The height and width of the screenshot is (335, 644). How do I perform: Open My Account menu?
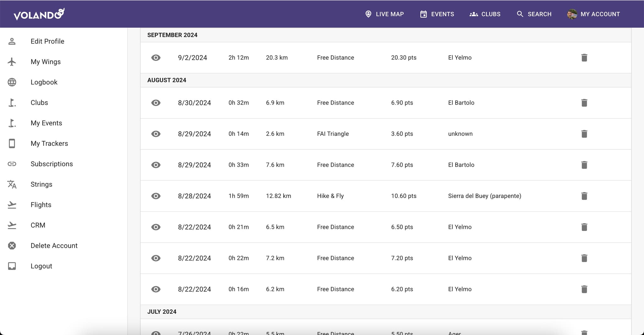click(594, 14)
